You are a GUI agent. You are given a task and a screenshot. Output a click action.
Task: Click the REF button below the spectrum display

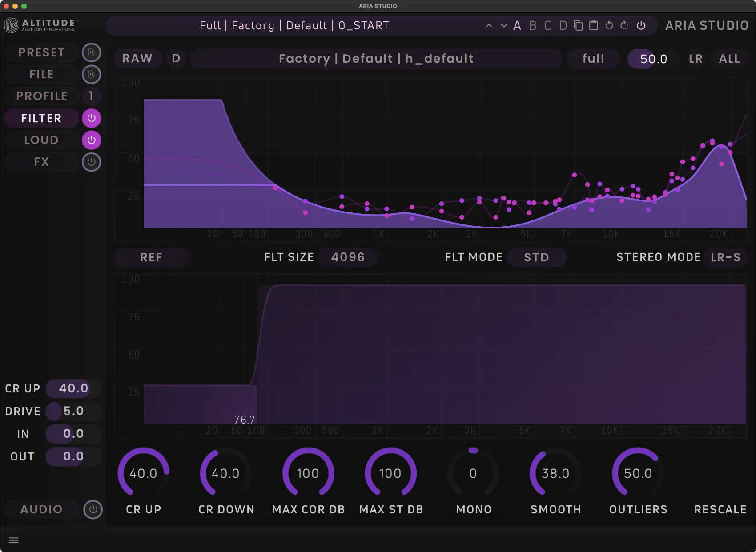(151, 257)
